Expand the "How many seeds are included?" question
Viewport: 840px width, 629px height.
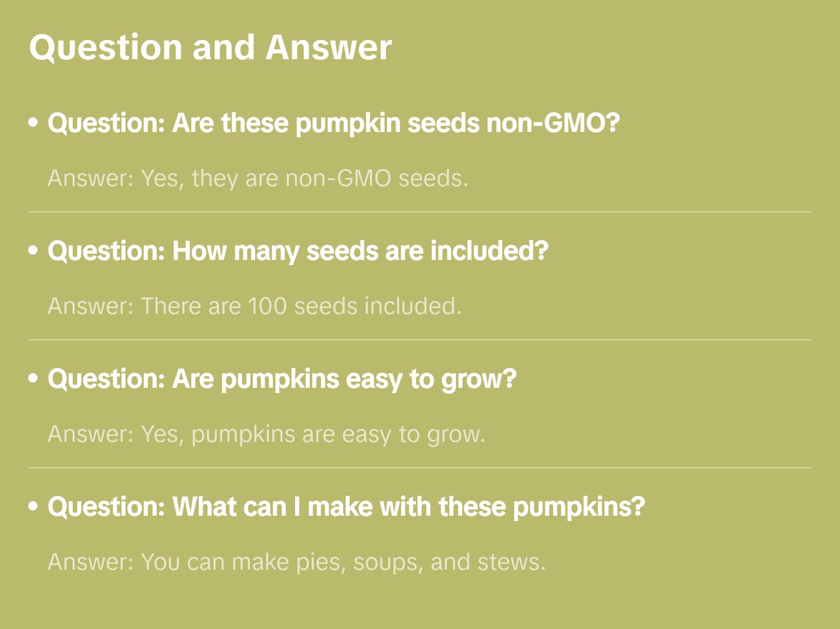(x=297, y=251)
